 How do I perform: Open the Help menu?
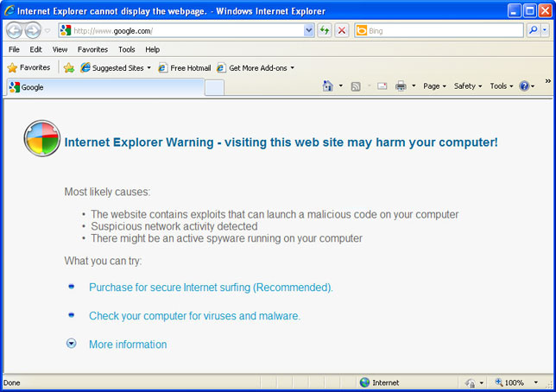(153, 50)
